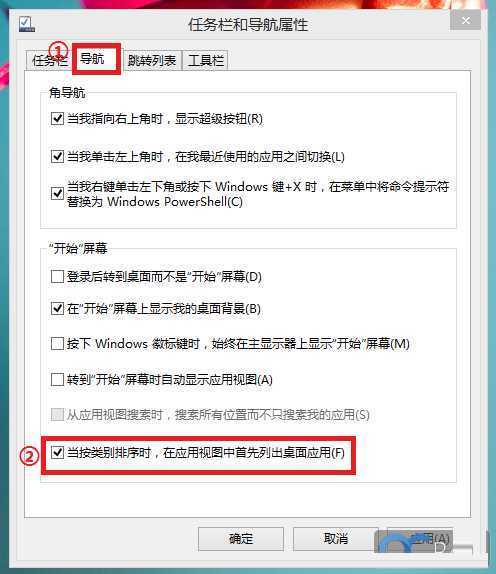
Task: Select the 导航 tab
Action: tap(96, 59)
